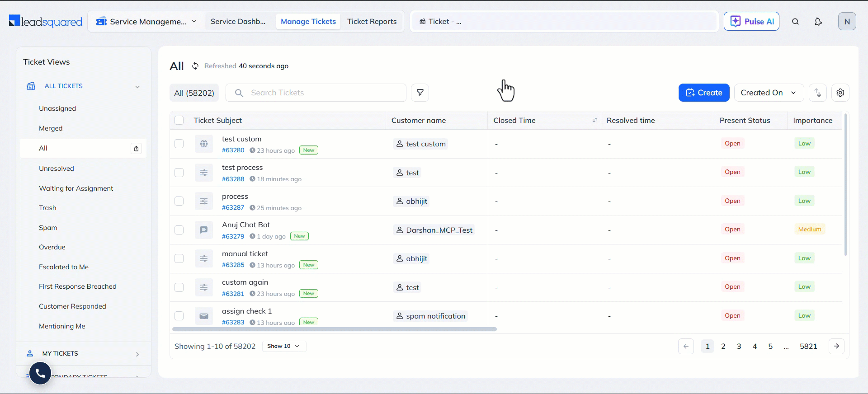Select the test custom ticket checkbox
Image resolution: width=868 pixels, height=394 pixels.
(x=179, y=144)
